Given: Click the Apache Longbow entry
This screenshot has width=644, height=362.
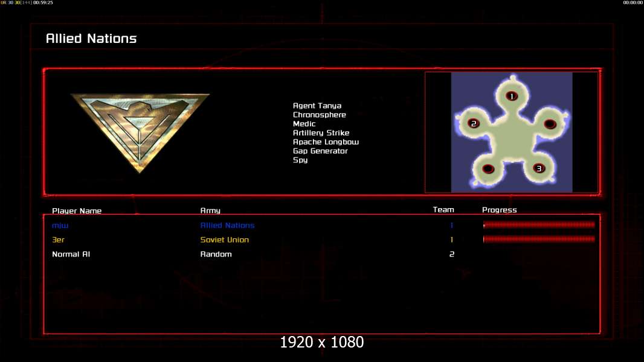Looking at the screenshot, I should tap(326, 142).
